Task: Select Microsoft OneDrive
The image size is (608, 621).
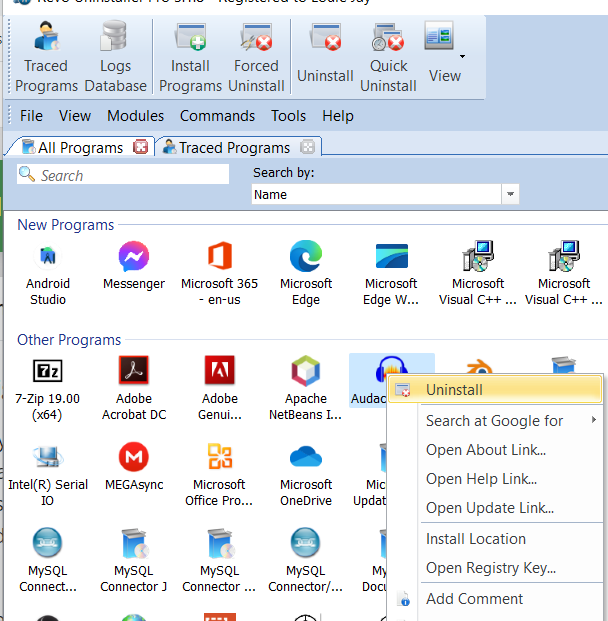Action: pos(306,475)
